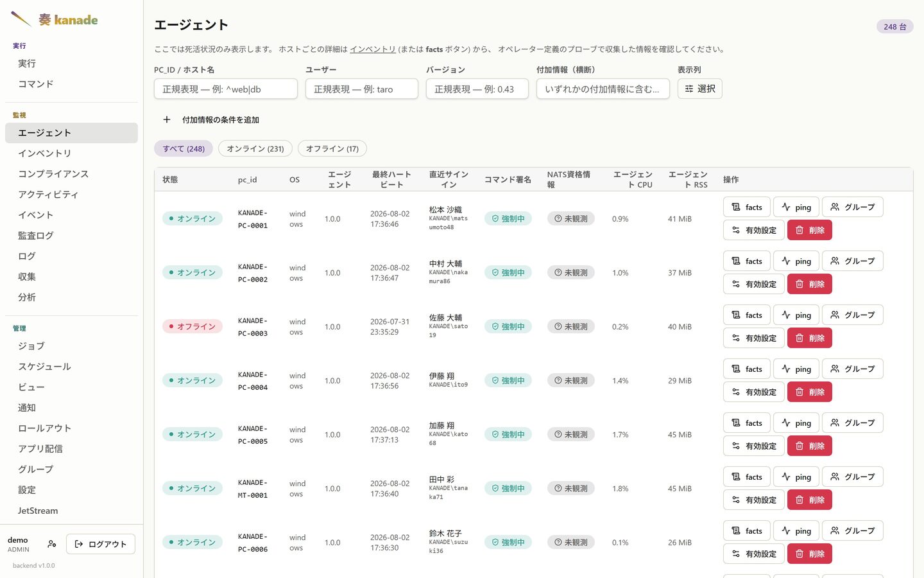Show すべて (248) agents filter

click(184, 148)
